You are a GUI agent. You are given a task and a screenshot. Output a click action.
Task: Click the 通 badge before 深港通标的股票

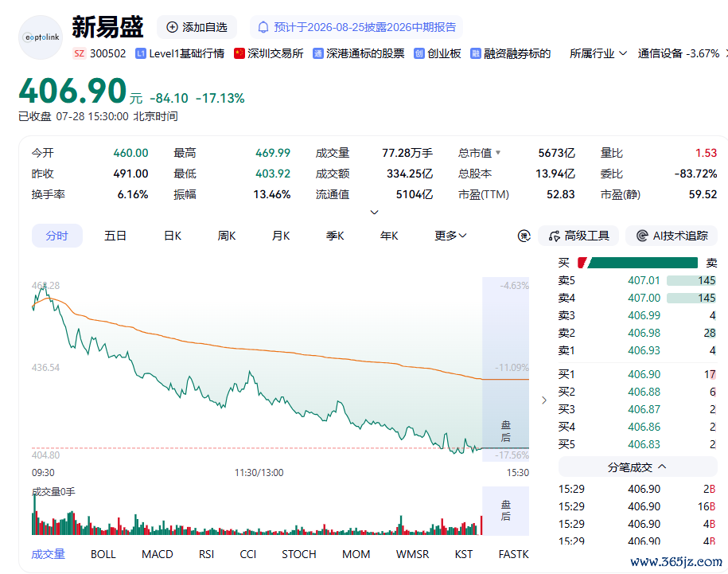pyautogui.click(x=318, y=53)
